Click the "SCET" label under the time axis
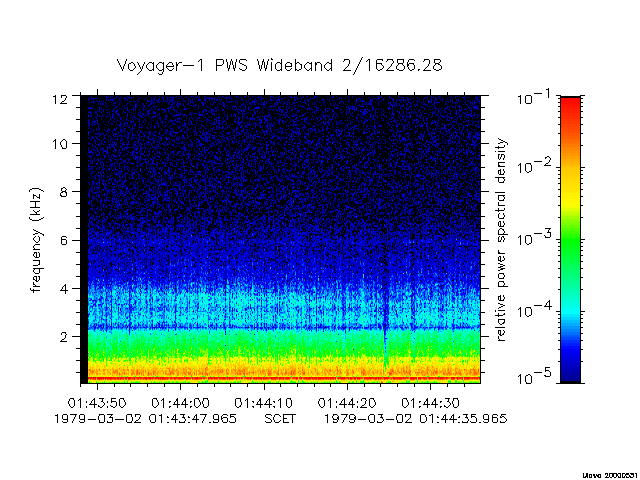 (x=280, y=419)
